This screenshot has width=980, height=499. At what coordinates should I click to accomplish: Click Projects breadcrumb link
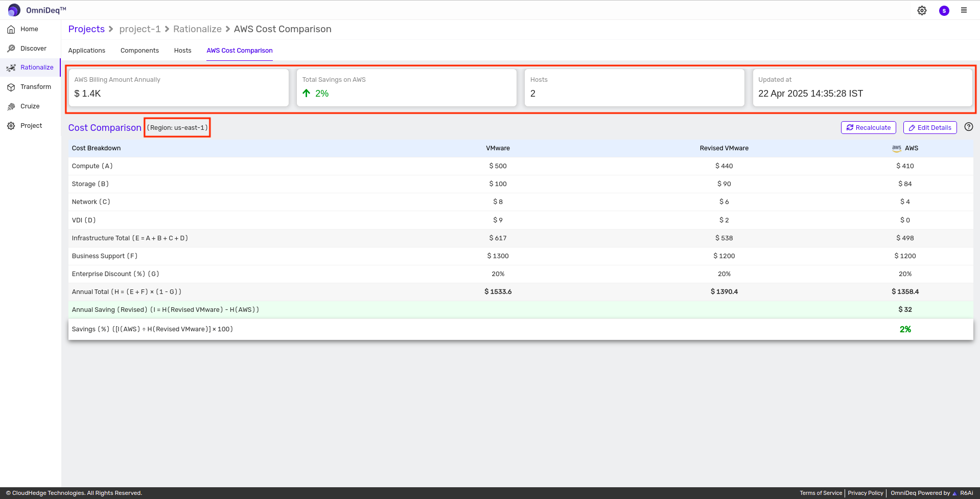tap(86, 29)
